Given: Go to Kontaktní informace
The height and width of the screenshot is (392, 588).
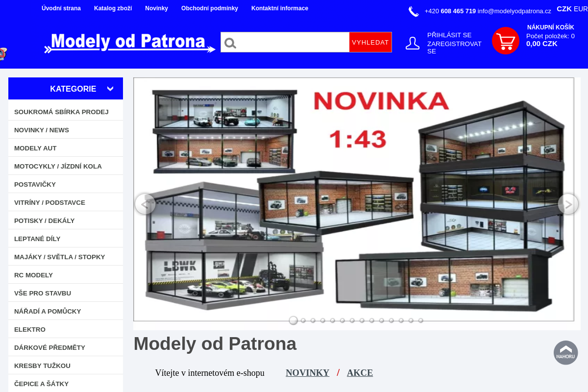Looking at the screenshot, I should 280,8.
